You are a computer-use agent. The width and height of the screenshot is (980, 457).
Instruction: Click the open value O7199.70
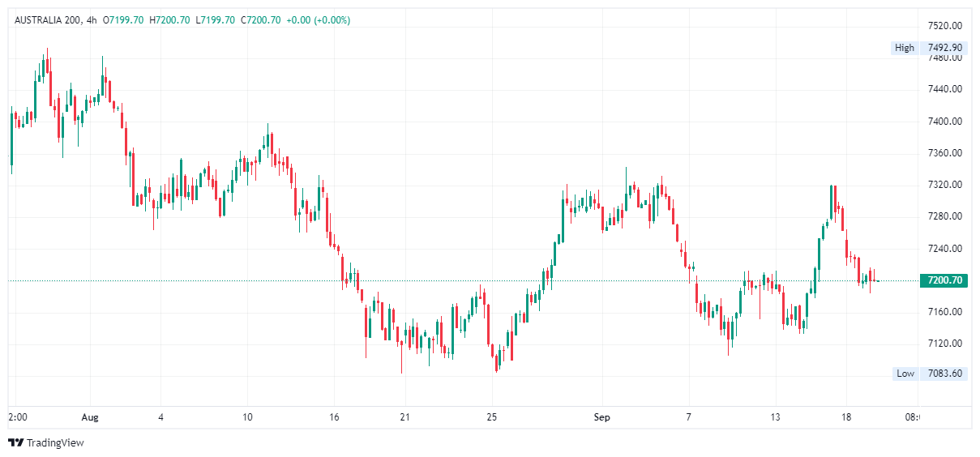click(x=123, y=19)
